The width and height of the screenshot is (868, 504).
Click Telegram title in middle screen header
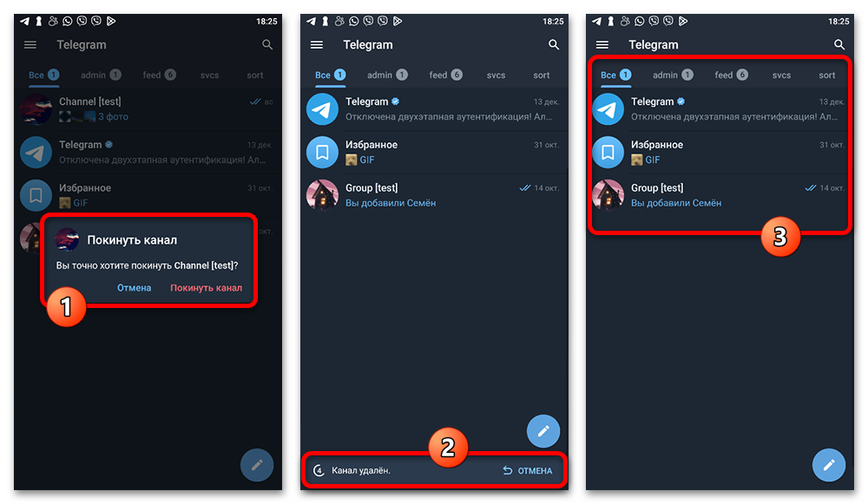(367, 45)
